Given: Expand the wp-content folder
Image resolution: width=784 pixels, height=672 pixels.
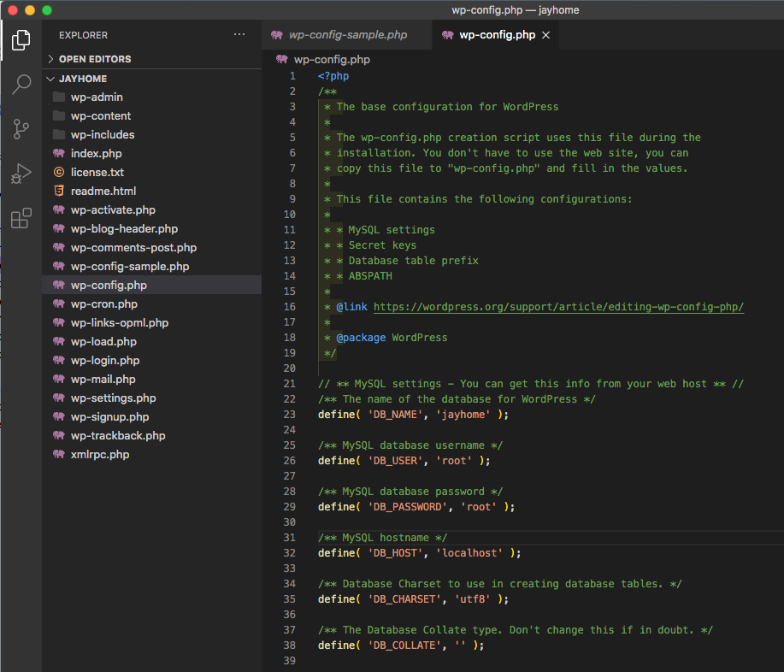Looking at the screenshot, I should [151, 116].
